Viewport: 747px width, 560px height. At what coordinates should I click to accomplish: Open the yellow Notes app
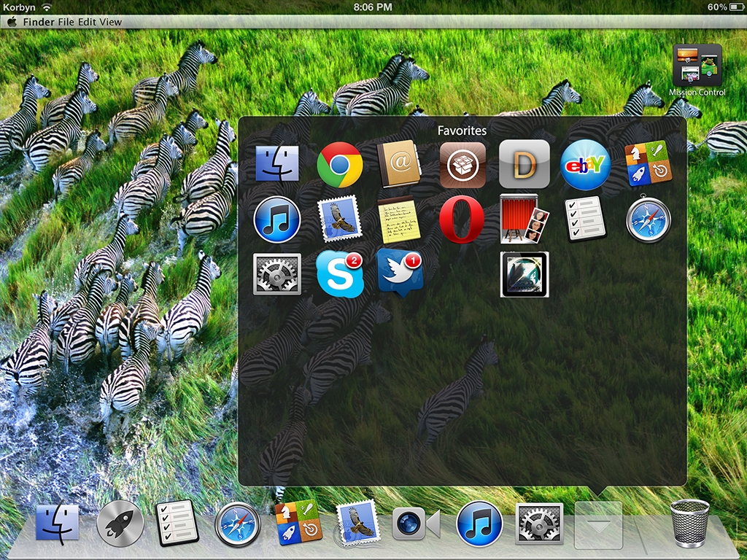tap(399, 219)
